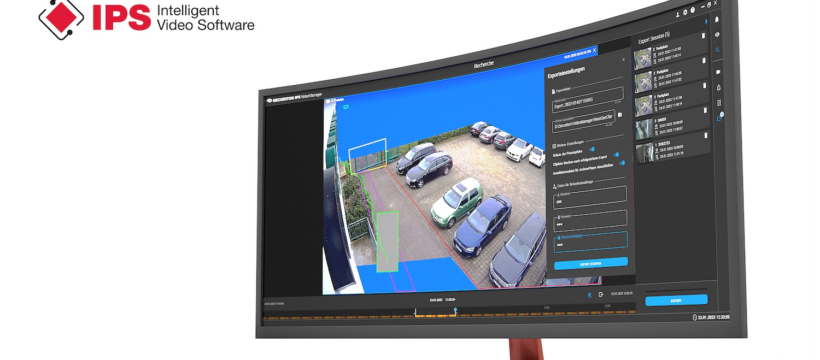Toggle the Schutz der Privatsphäre switch
Viewport: 820px width, 360px height.
[591, 149]
